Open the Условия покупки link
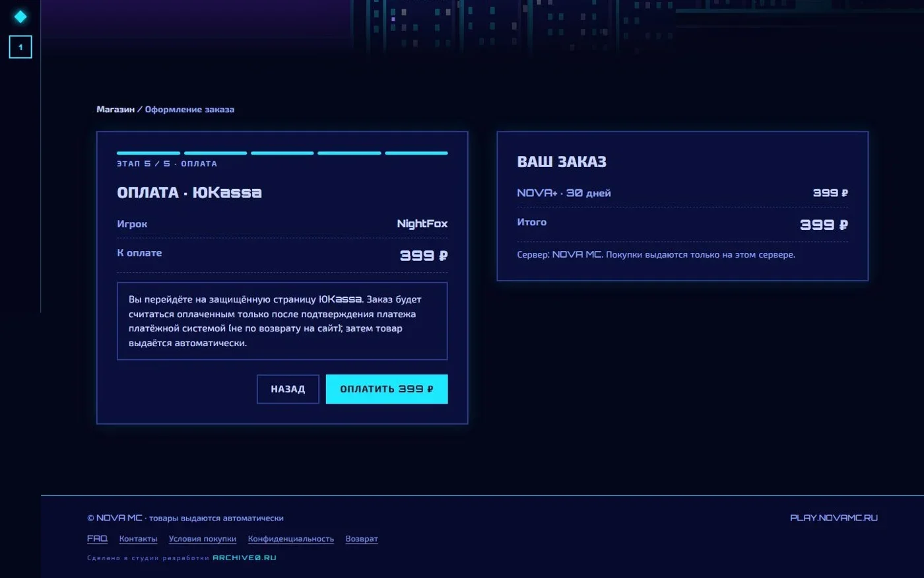This screenshot has width=924, height=578. (203, 539)
